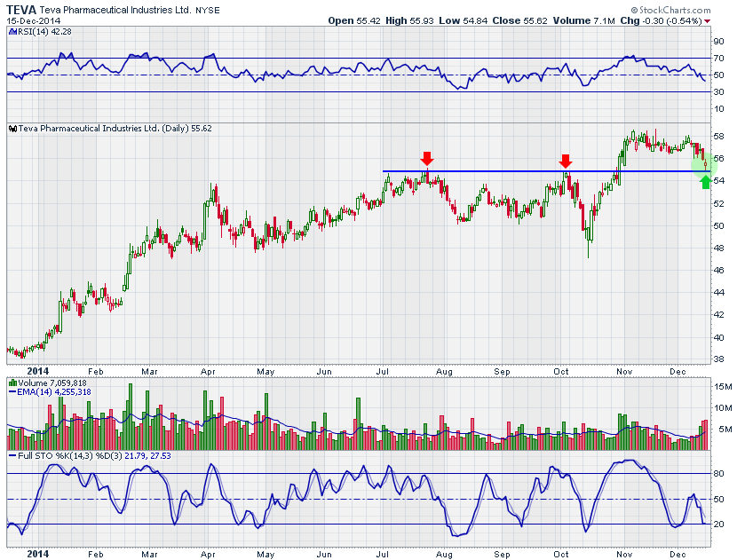737x560 pixels.
Task: Click the Chg -0.30 (-0.54%) value
Action: tap(661, 20)
